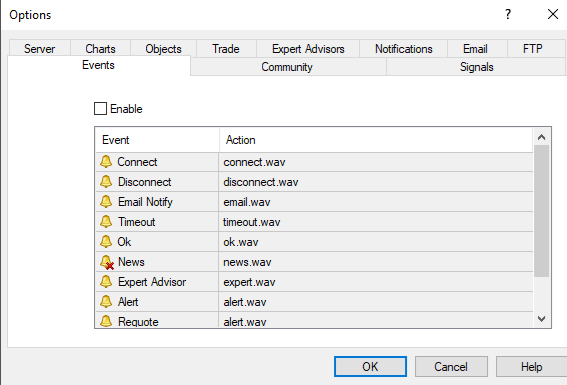Click the alert.wav cell in the Alert row
Image resolution: width=567 pixels, height=385 pixels.
point(376,302)
